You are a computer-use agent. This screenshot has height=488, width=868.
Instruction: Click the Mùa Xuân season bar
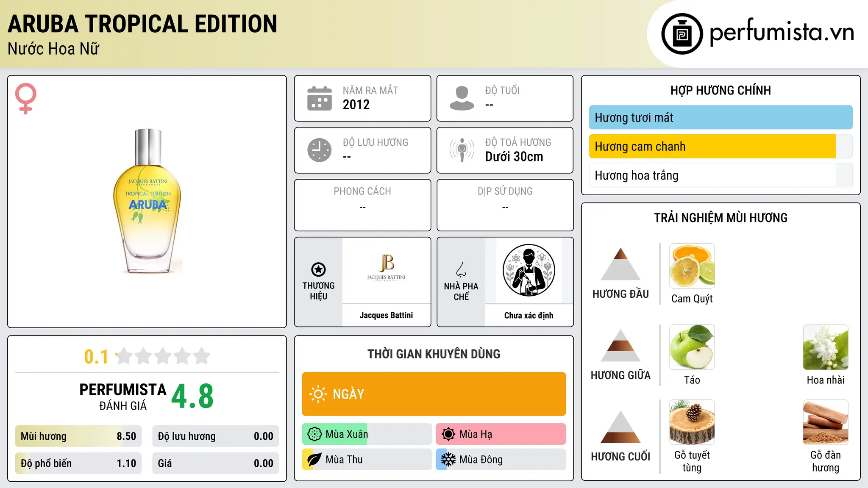(367, 434)
